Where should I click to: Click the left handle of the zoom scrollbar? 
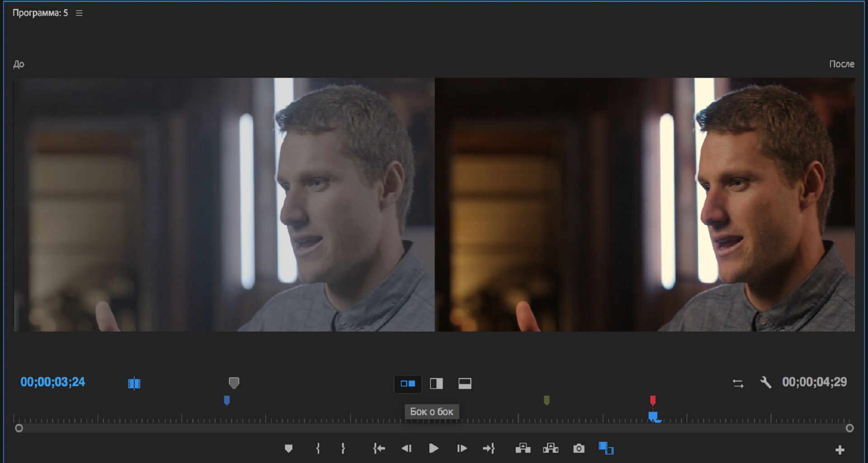tap(19, 428)
